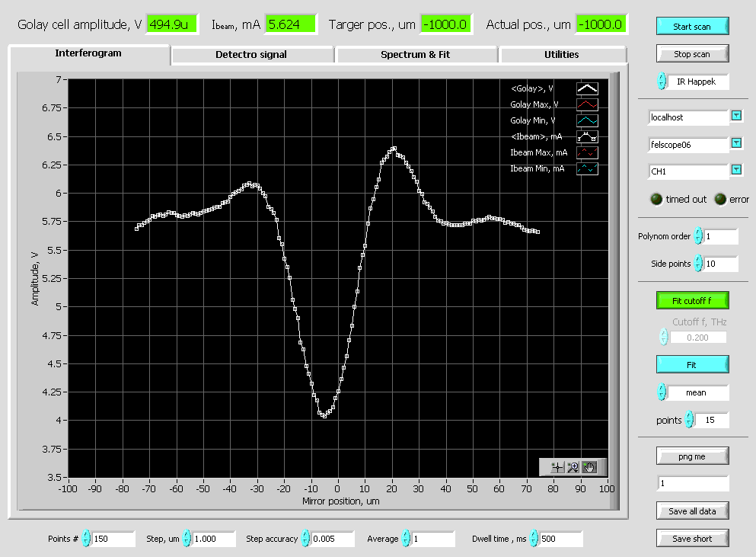The width and height of the screenshot is (756, 557).
Task: Click the <Ibeam>, mA legend plot sample
Action: pyautogui.click(x=587, y=136)
